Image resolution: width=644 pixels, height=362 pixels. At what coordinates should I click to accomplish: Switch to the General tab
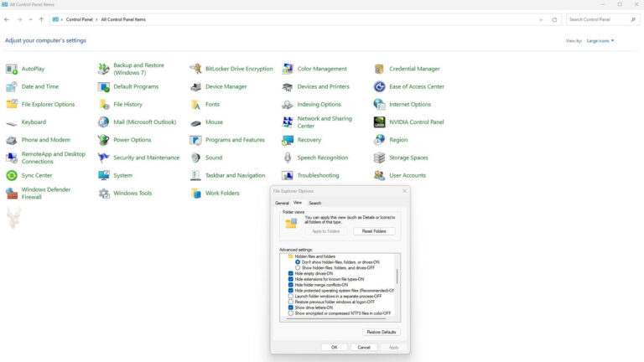point(282,203)
